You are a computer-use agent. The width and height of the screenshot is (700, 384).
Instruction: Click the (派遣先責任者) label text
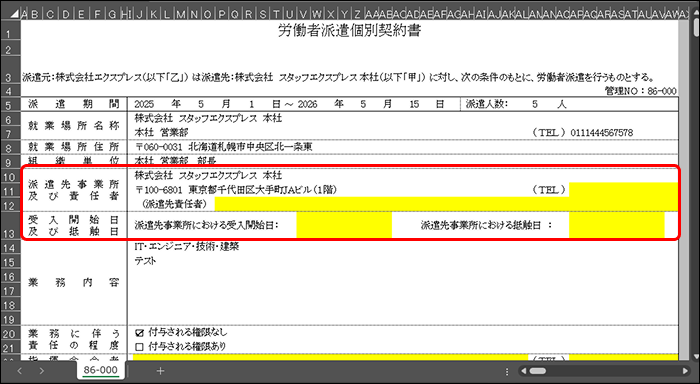(175, 204)
